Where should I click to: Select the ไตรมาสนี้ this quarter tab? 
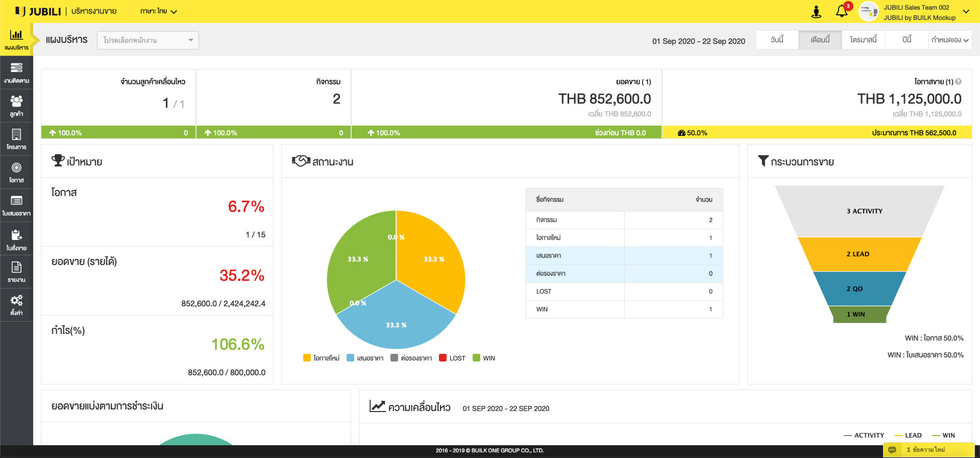863,40
